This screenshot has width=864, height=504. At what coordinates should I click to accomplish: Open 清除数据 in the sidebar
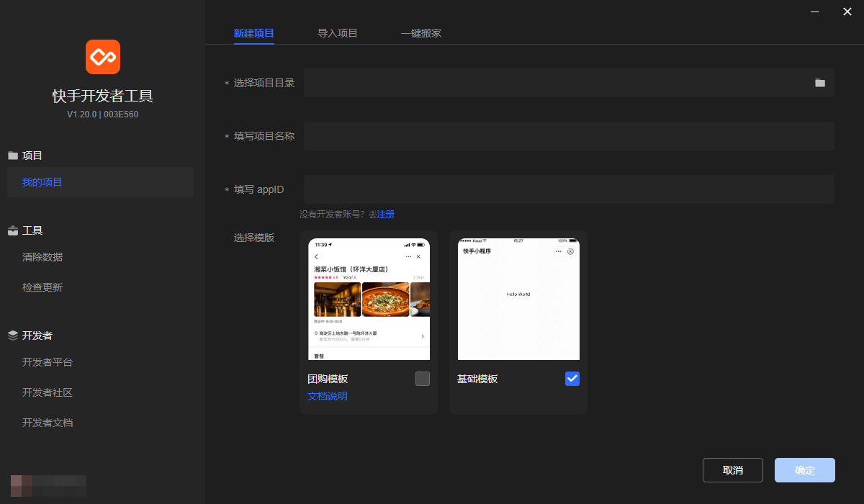(42, 257)
